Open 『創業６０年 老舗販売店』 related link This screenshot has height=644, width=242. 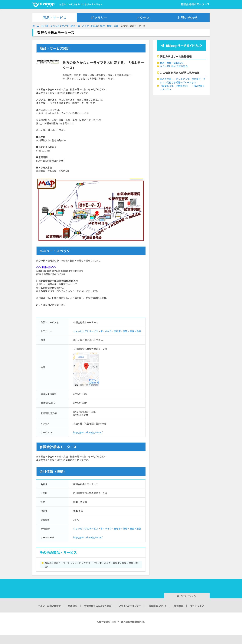[x=182, y=88]
